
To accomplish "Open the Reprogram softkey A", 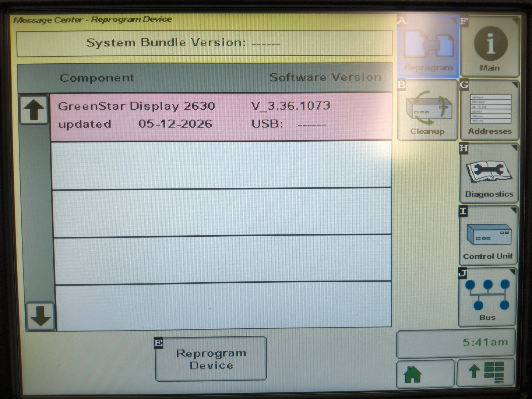I will coord(428,46).
